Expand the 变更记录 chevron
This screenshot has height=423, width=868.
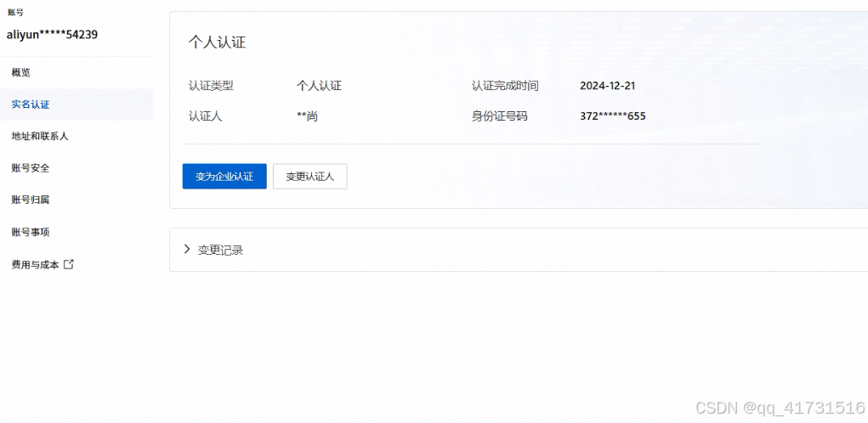pos(186,250)
